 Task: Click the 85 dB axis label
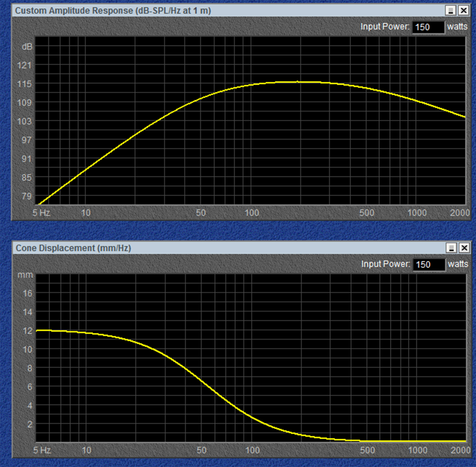[27, 177]
